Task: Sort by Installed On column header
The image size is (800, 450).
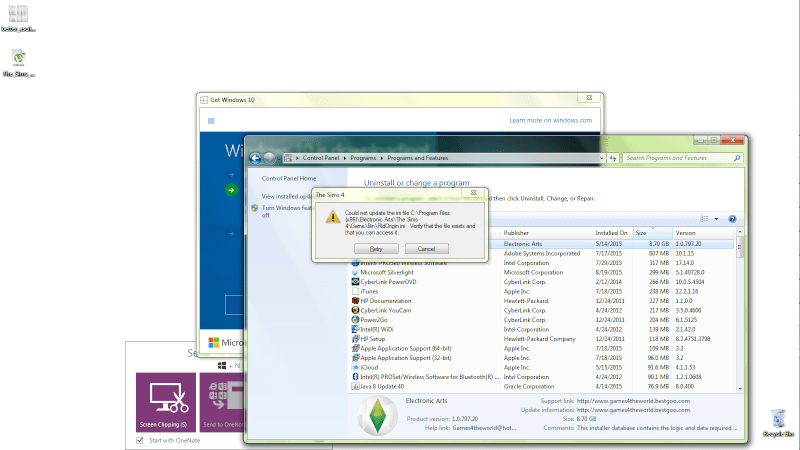Action: [x=612, y=233]
